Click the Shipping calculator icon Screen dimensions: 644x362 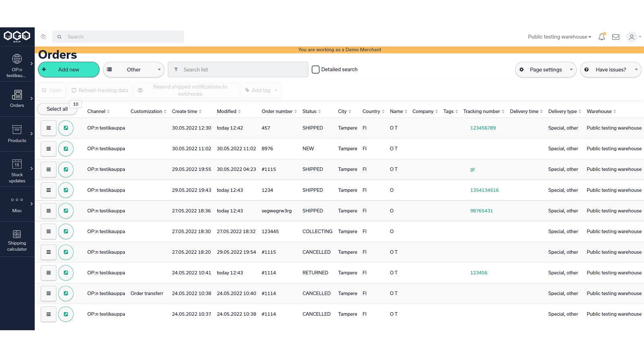click(17, 234)
